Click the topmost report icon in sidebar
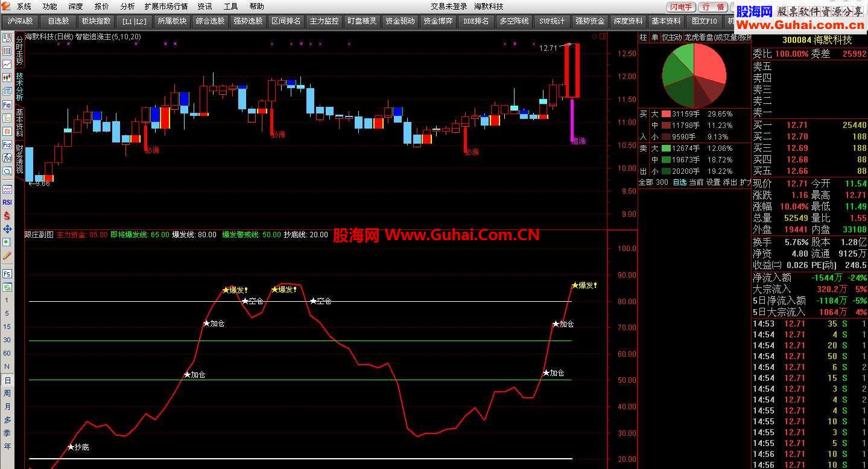The width and height of the screenshot is (868, 469). pos(7,38)
